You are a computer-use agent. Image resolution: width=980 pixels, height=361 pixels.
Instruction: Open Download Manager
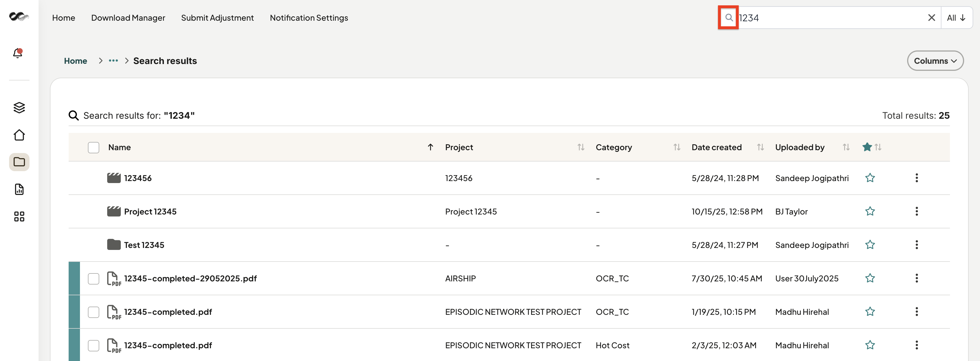(128, 18)
